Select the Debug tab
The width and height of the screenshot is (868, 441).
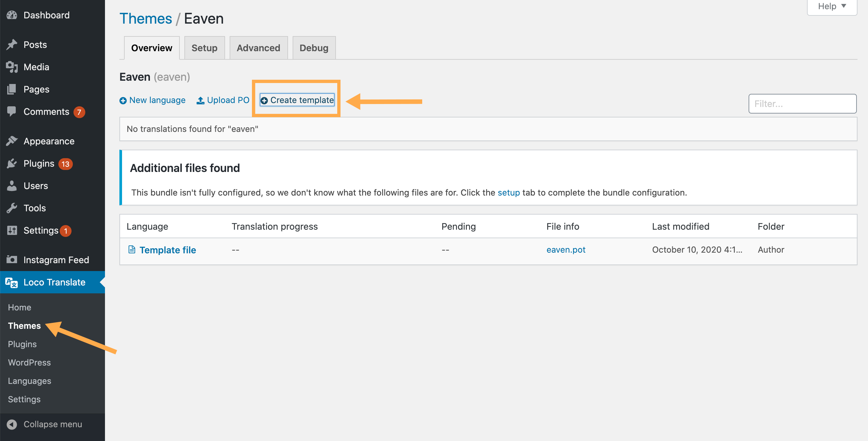coord(314,48)
